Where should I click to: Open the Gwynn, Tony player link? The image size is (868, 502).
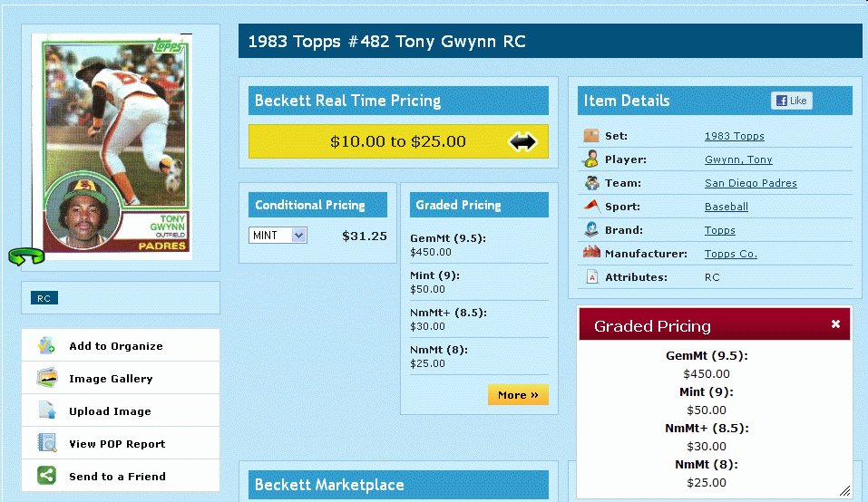click(738, 159)
